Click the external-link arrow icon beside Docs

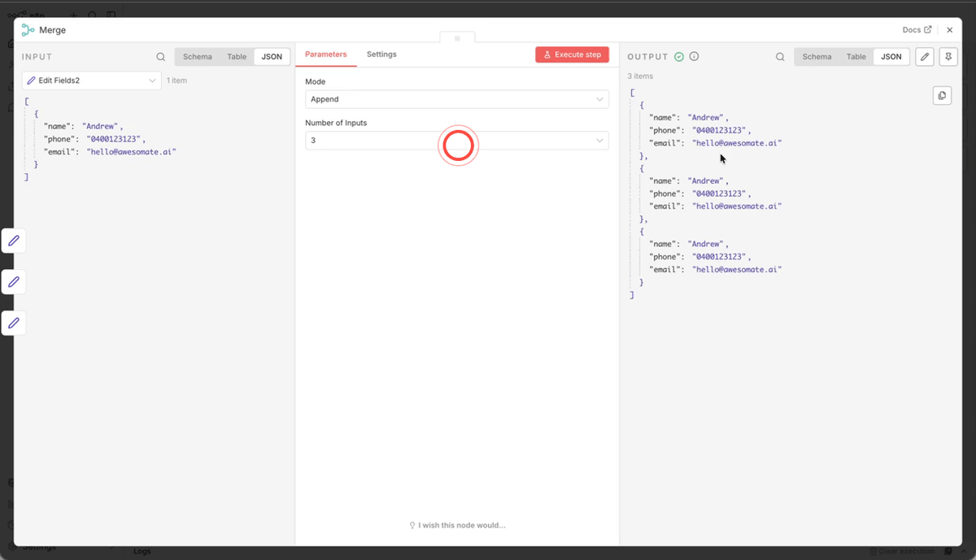click(928, 30)
